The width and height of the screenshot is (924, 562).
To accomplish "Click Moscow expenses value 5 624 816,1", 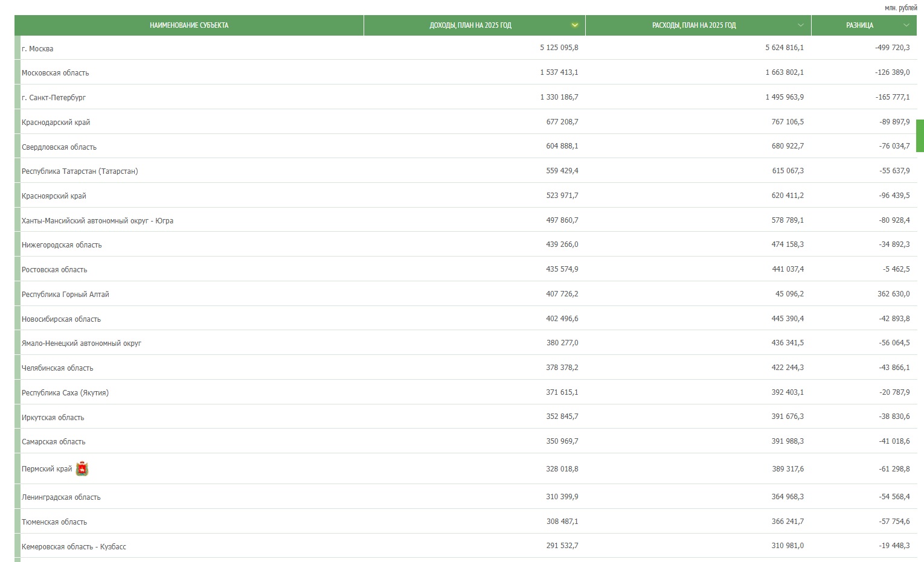I will click(784, 48).
